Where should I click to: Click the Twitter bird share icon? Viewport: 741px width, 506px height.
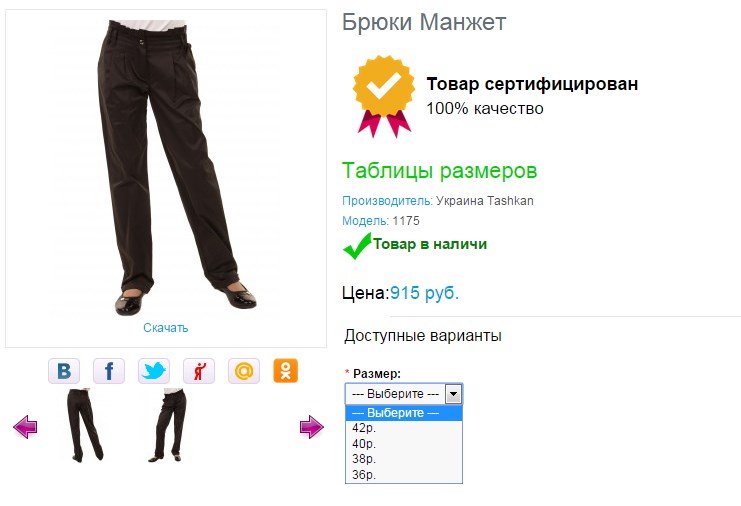(x=154, y=371)
